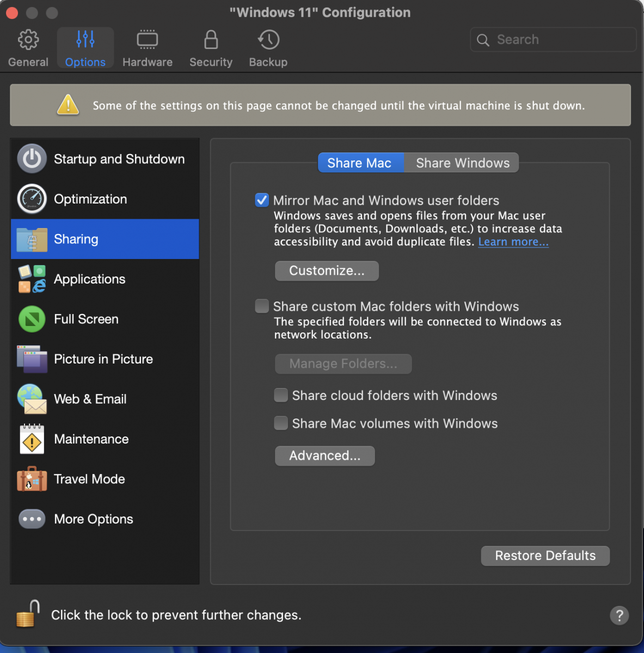Enable Share custom Mac folders with Windows

262,306
